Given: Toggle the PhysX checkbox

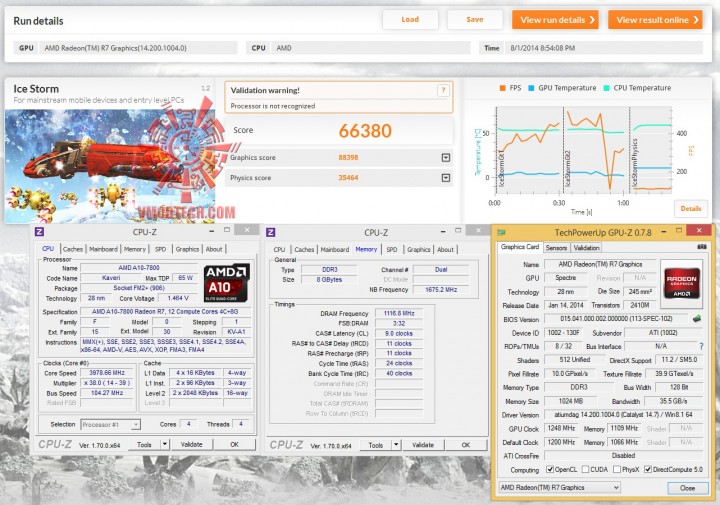Looking at the screenshot, I should pyautogui.click(x=617, y=469).
